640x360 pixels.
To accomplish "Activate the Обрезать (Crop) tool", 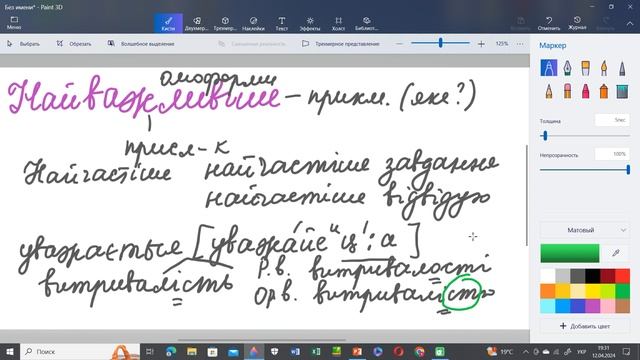I will click(x=74, y=44).
